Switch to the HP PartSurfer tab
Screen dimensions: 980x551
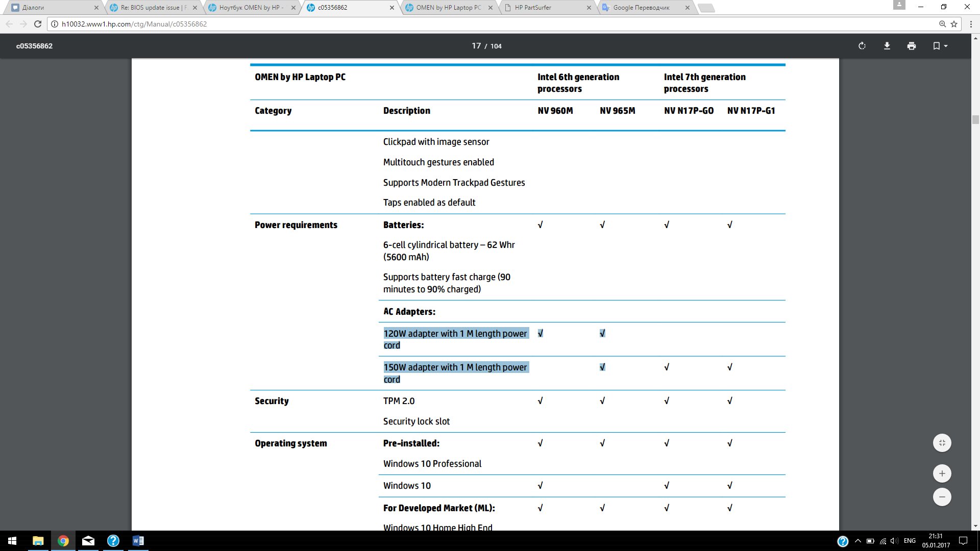tap(533, 8)
